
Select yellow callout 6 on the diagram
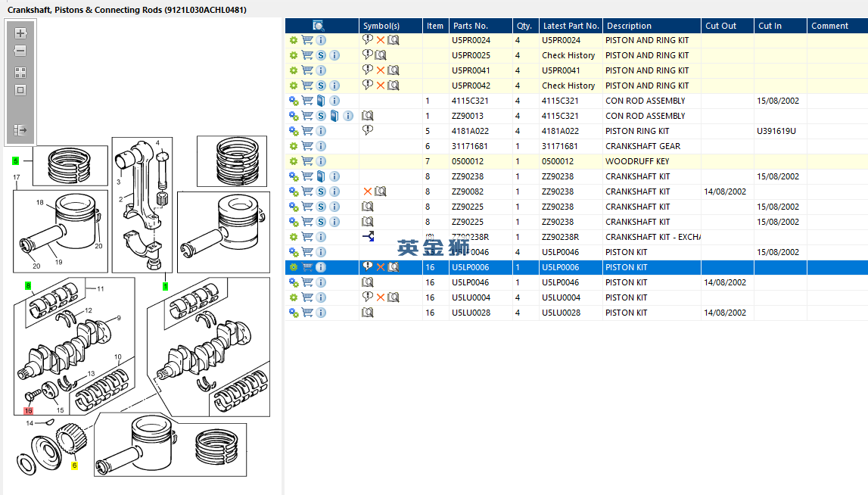(74, 465)
